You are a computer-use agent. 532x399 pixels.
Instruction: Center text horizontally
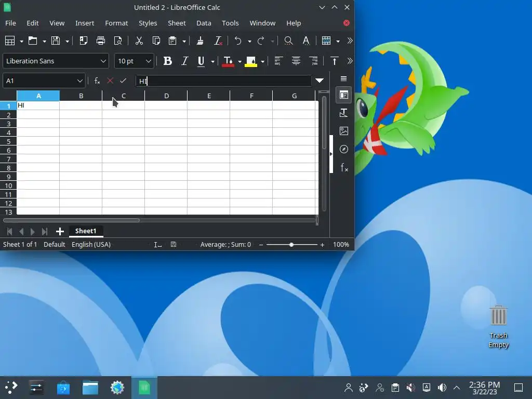click(296, 61)
